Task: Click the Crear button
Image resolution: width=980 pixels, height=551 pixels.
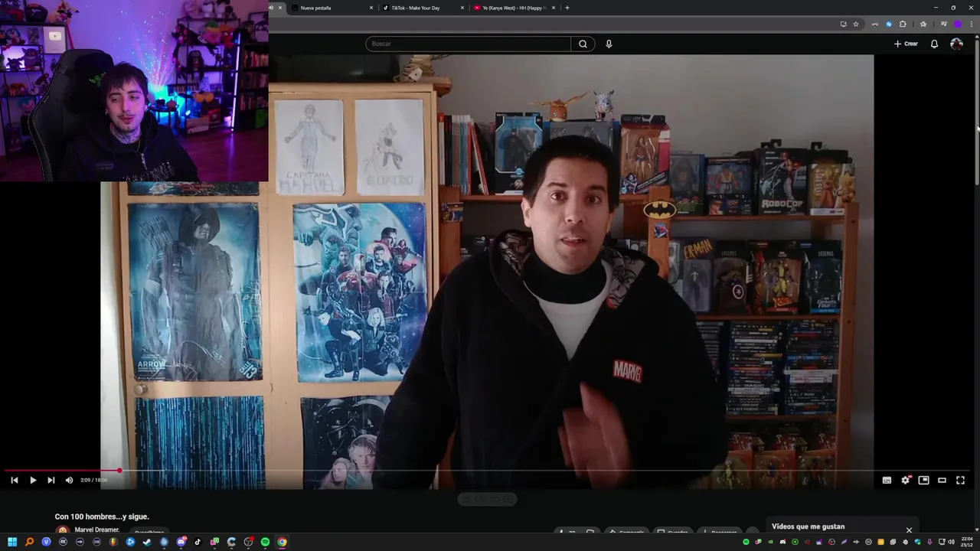Action: click(906, 44)
